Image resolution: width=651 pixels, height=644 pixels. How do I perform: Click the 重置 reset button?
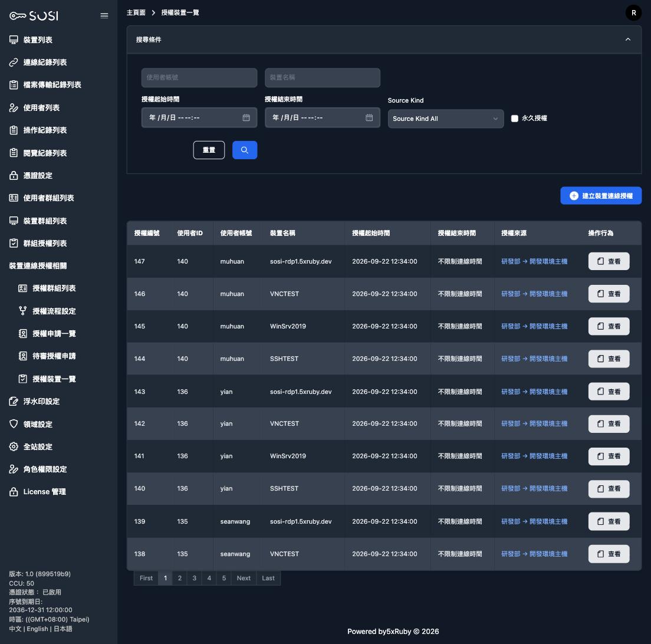point(209,150)
